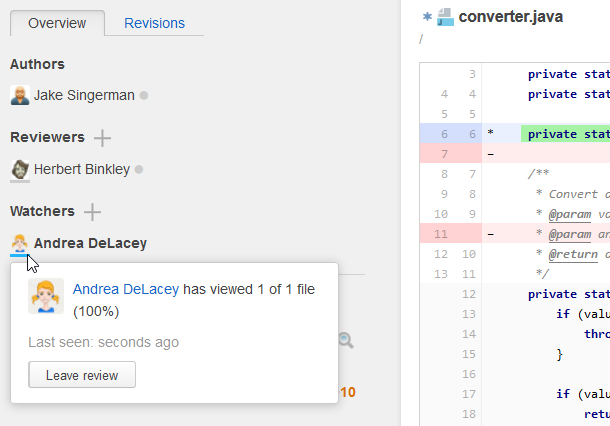Click Andrea DeLacey's small watcher avatar

(x=20, y=243)
